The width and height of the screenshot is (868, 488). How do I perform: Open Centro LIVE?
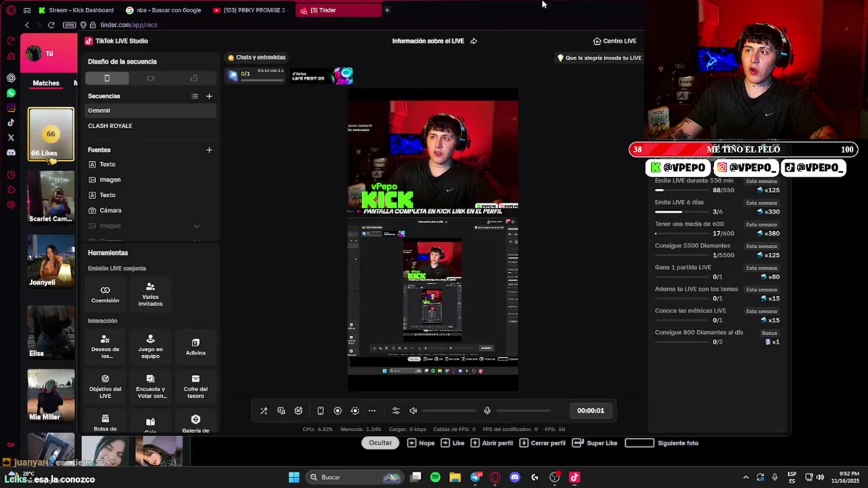point(614,41)
